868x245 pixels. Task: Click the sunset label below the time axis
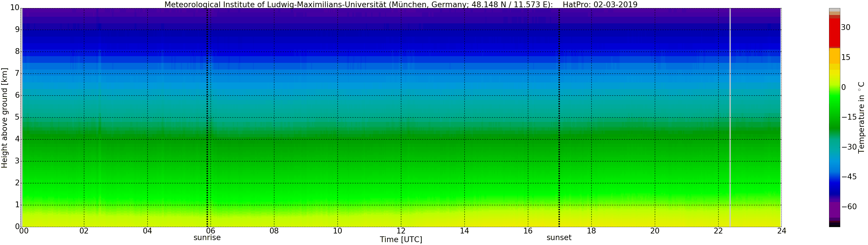point(559,238)
